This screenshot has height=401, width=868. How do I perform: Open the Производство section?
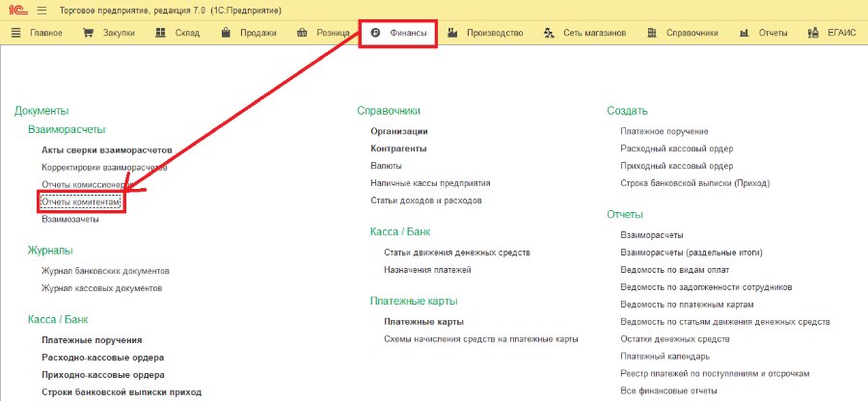pos(495,33)
